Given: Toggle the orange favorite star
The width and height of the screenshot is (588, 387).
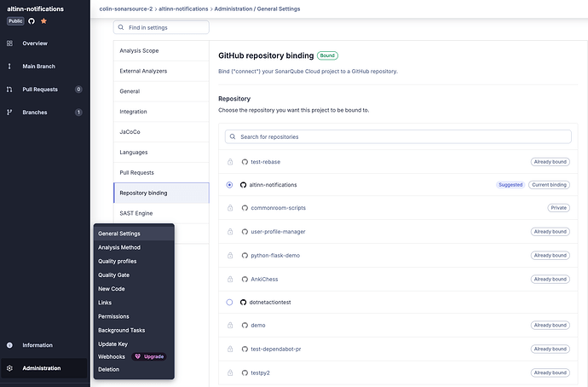Looking at the screenshot, I should 43,20.
